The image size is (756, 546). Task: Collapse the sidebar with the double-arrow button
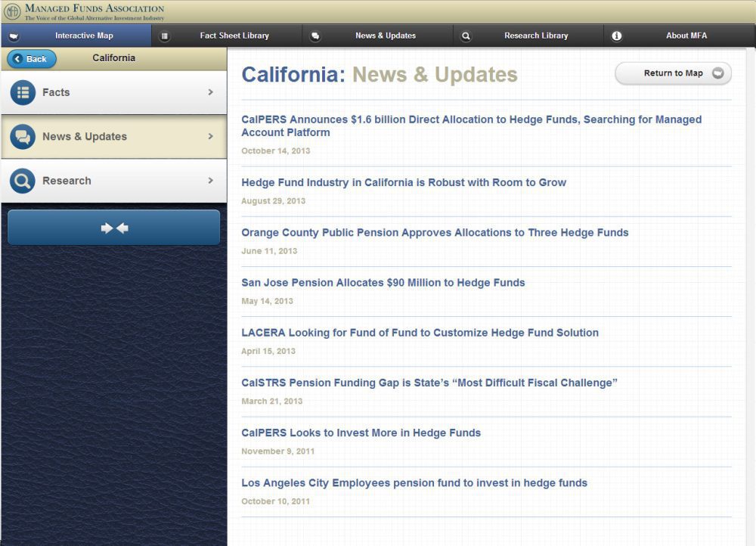coord(114,228)
